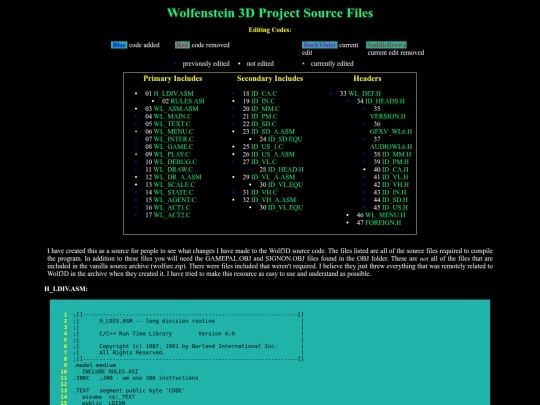Open the ID_SD.C file link
540x405 pixels.
263,124
